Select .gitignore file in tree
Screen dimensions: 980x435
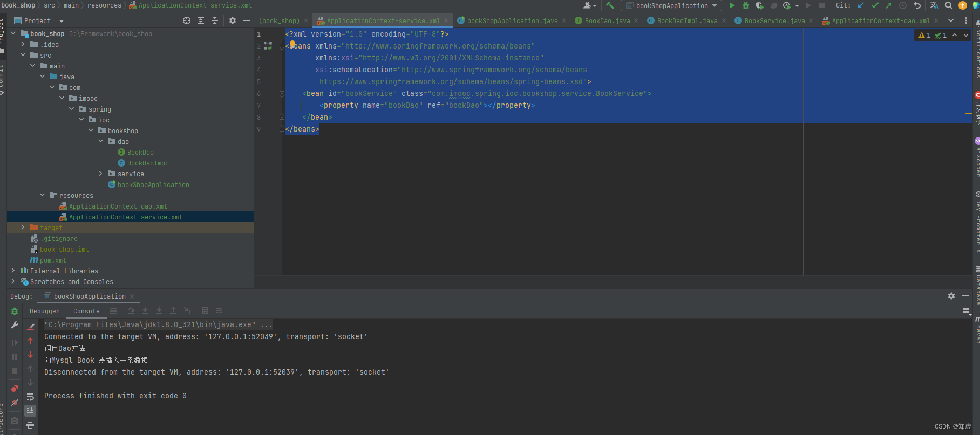coord(58,238)
